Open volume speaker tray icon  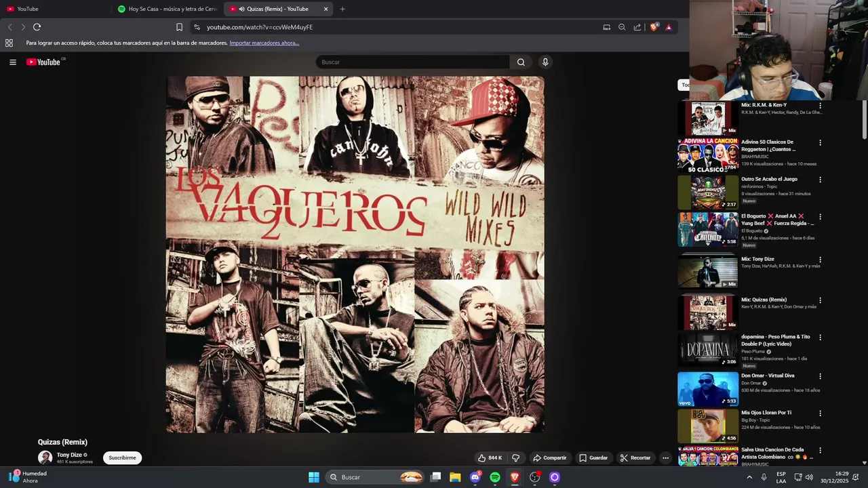click(809, 477)
